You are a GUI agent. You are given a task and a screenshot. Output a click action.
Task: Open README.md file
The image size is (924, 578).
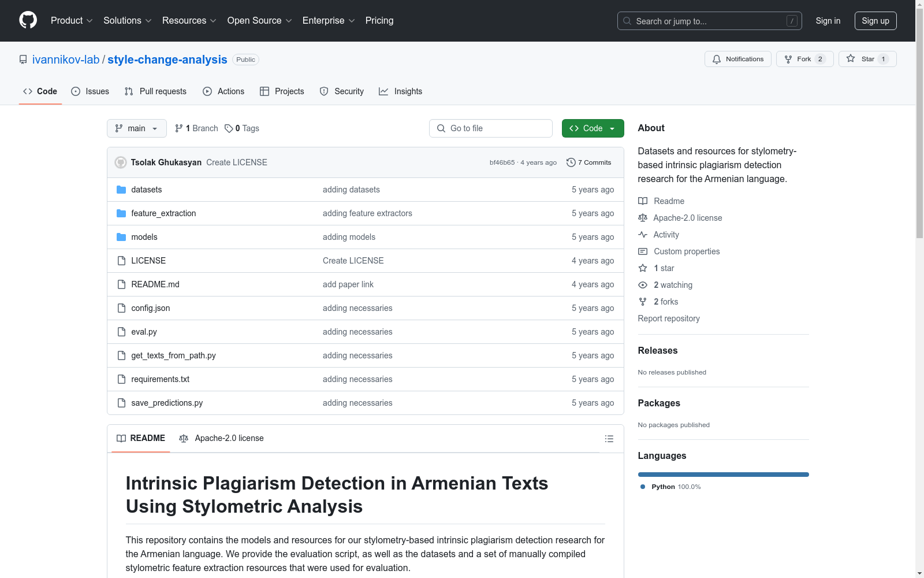[x=155, y=284]
